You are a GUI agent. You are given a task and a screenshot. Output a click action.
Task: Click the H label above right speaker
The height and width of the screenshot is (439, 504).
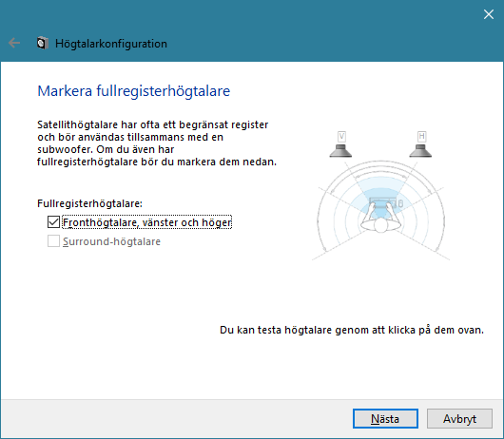click(x=421, y=137)
